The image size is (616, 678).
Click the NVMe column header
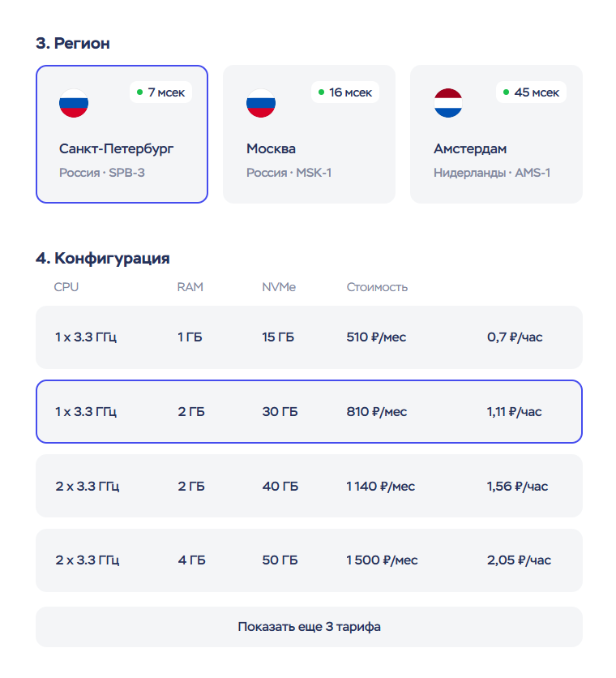(278, 287)
